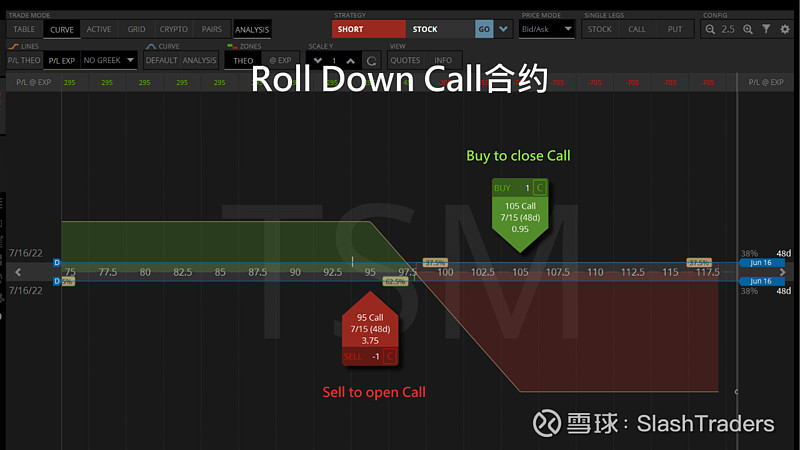Switch to the GRID trade mode
This screenshot has width=800, height=450.
[x=136, y=29]
